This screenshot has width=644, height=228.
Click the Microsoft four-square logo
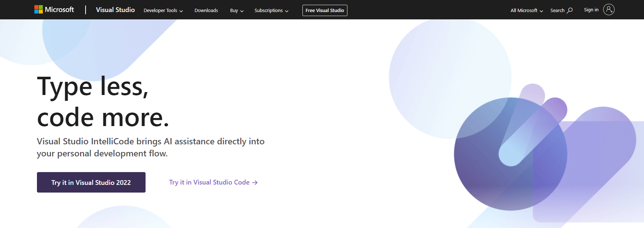coord(38,9)
